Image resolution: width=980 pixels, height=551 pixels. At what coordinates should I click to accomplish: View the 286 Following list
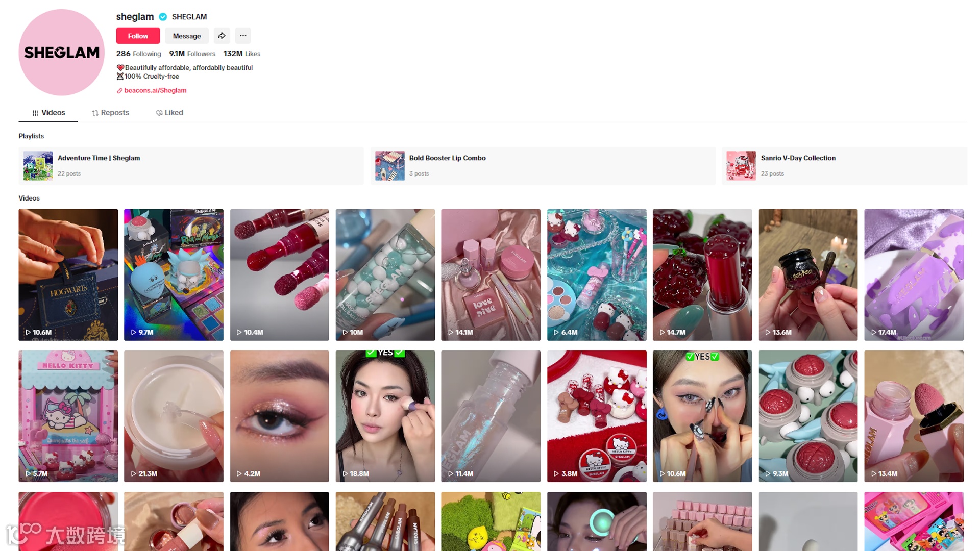pos(138,54)
